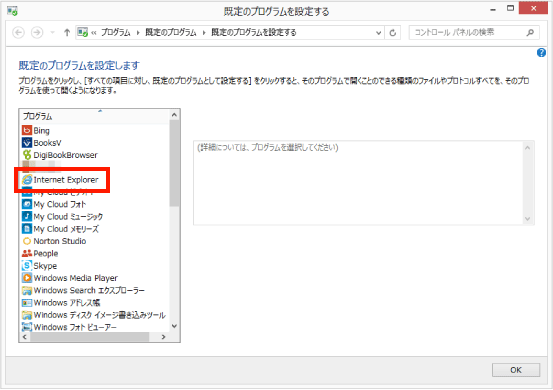Open the blue help question mark icon
The width and height of the screenshot is (553, 390).
tap(541, 53)
